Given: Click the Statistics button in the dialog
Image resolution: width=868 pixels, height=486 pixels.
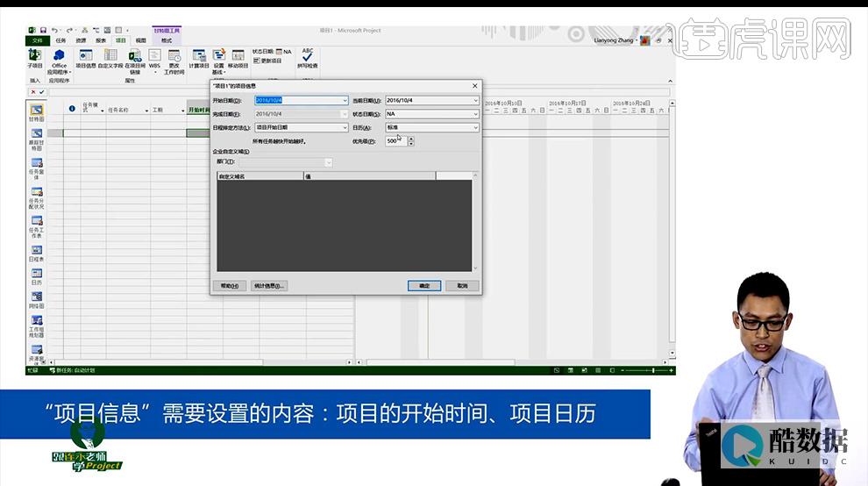Looking at the screenshot, I should pyautogui.click(x=268, y=285).
